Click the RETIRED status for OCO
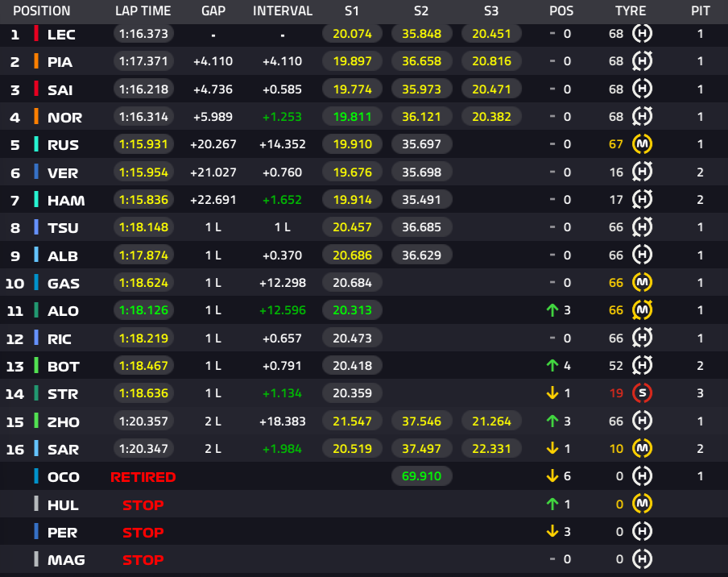The width and height of the screenshot is (728, 577). click(143, 477)
